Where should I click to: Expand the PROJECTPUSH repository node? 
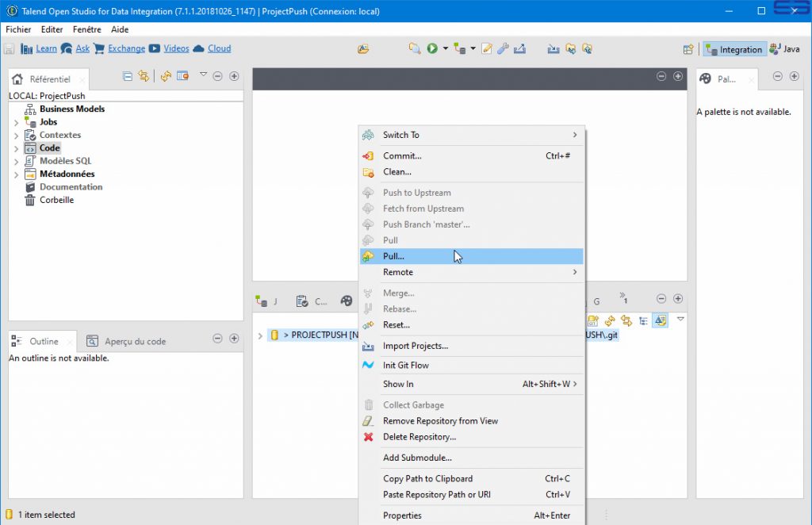(x=260, y=335)
